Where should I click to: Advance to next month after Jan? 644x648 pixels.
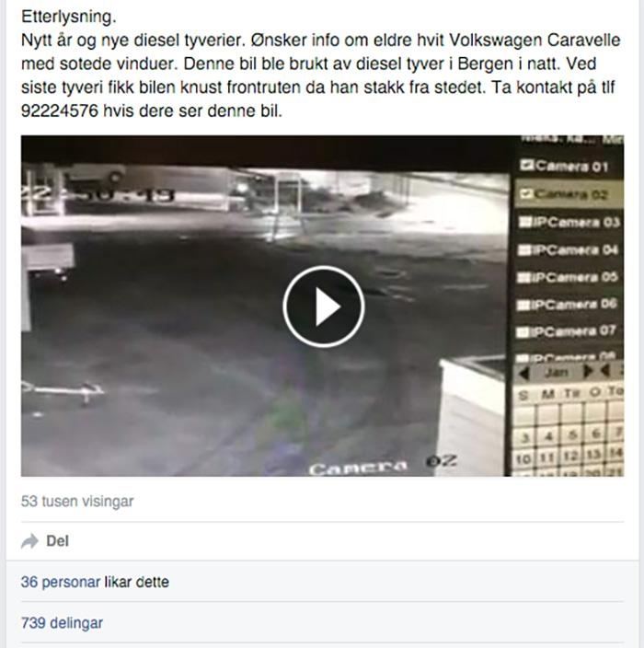pyautogui.click(x=588, y=372)
